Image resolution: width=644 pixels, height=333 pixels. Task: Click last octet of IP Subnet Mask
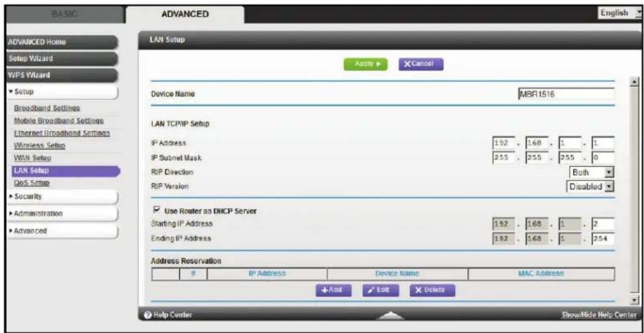pos(604,158)
